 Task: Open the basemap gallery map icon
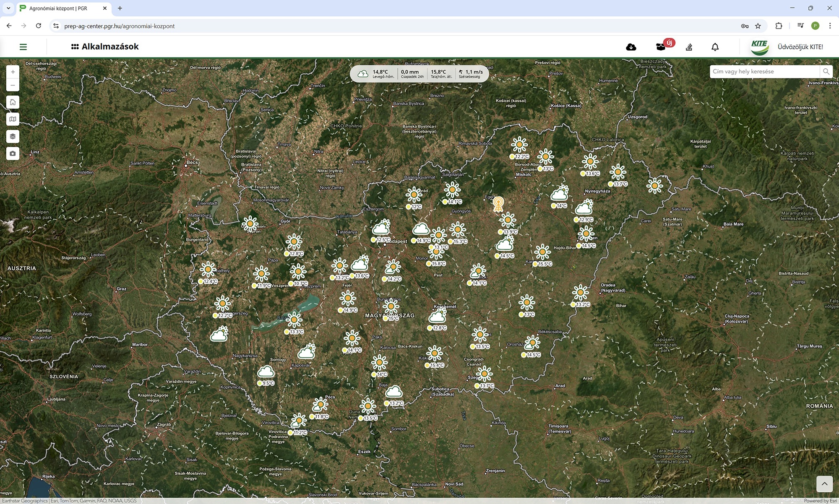pos(13,119)
